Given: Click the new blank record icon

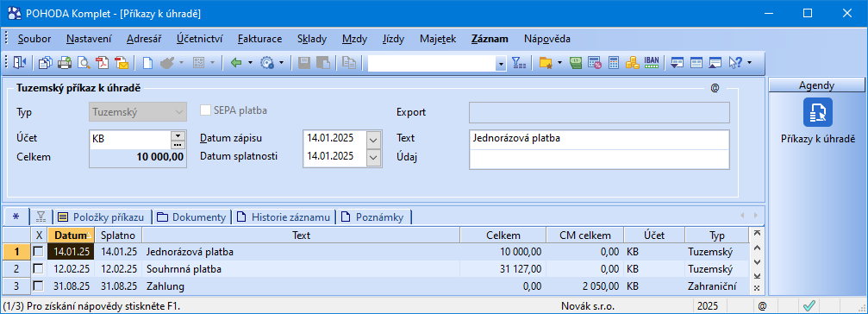Looking at the screenshot, I should pos(147,63).
